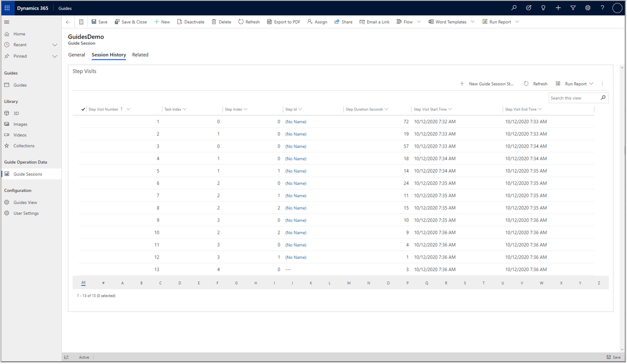
Task: Check the select-all header checkbox in the grid
Action: [x=83, y=110]
